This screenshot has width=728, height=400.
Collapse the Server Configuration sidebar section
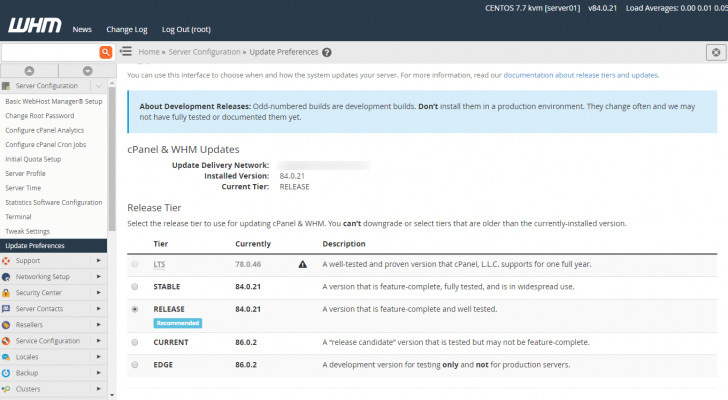tap(98, 86)
